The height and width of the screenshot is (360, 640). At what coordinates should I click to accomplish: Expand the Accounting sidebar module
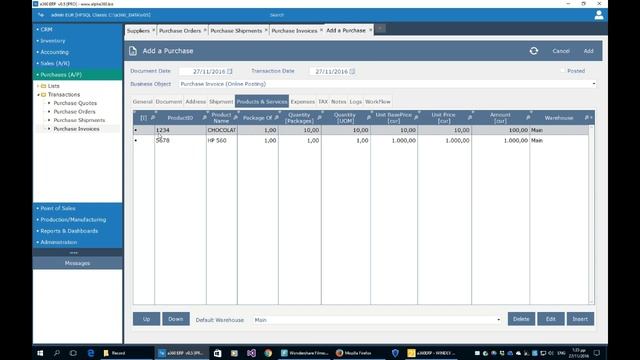tap(78, 52)
